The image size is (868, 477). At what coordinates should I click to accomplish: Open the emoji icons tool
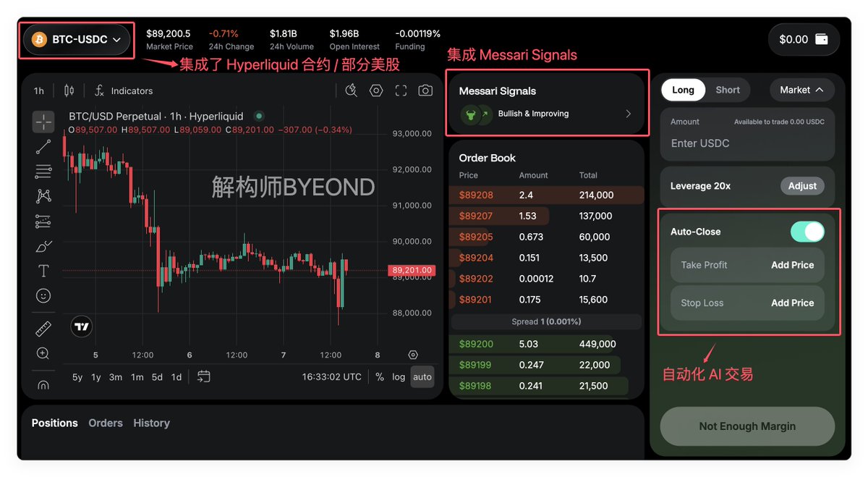coord(43,296)
